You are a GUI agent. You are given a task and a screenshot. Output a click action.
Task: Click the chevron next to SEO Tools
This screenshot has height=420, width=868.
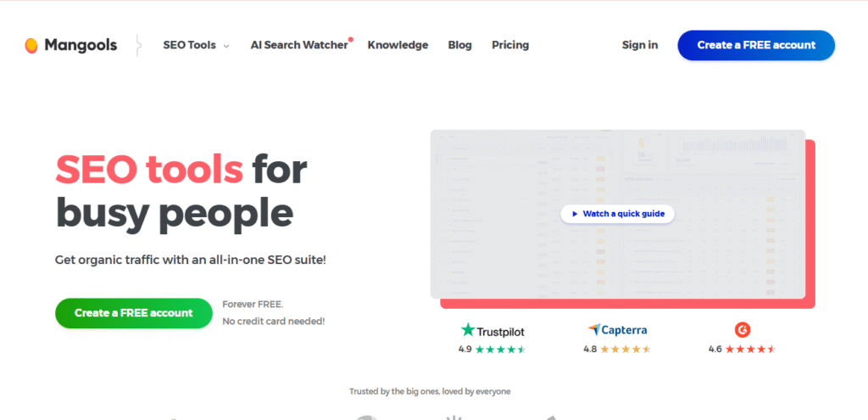226,46
